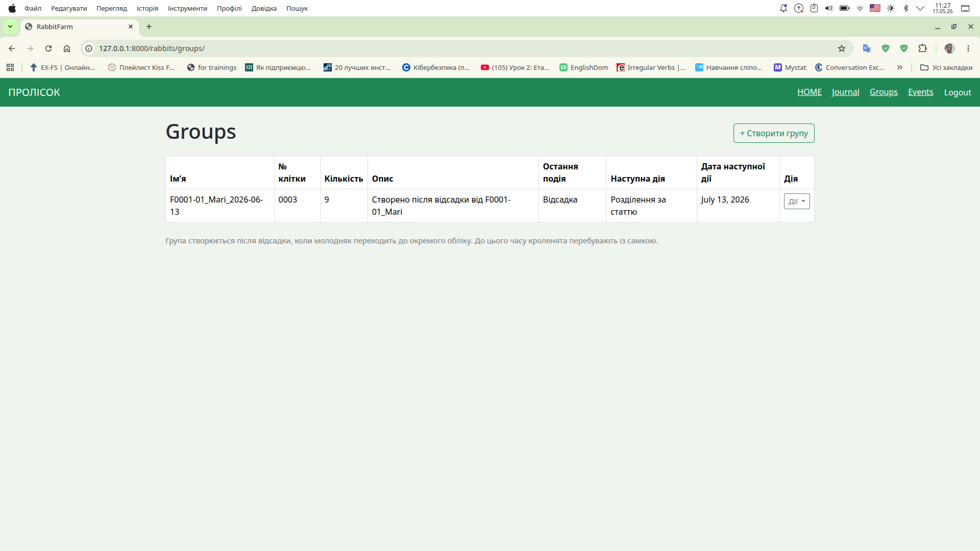The width and height of the screenshot is (980, 551).
Task: Open the Conversation Exc bookmark
Action: point(850,67)
